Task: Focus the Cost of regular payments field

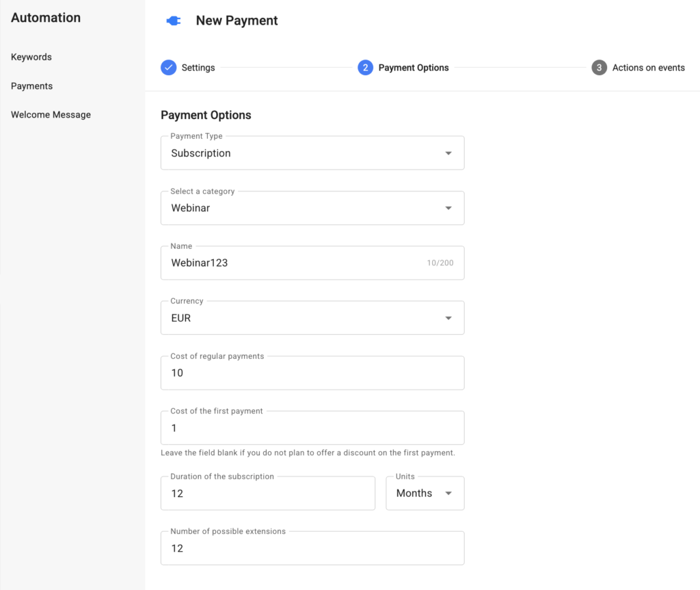Action: 312,373
